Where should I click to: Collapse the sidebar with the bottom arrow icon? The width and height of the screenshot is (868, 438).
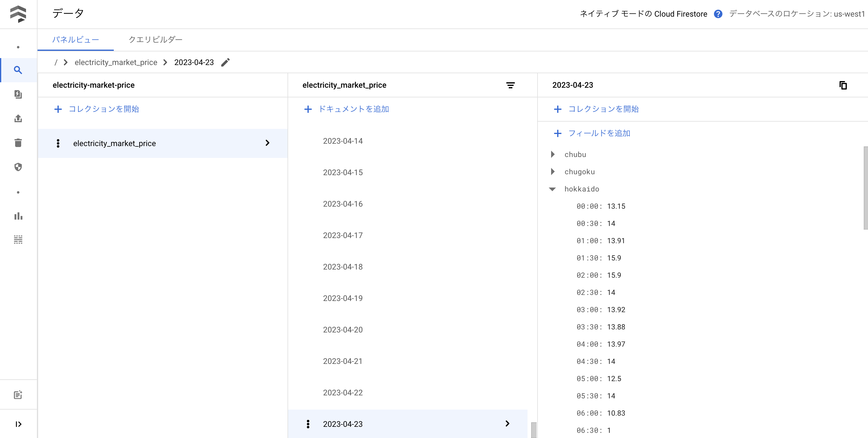[x=18, y=424]
